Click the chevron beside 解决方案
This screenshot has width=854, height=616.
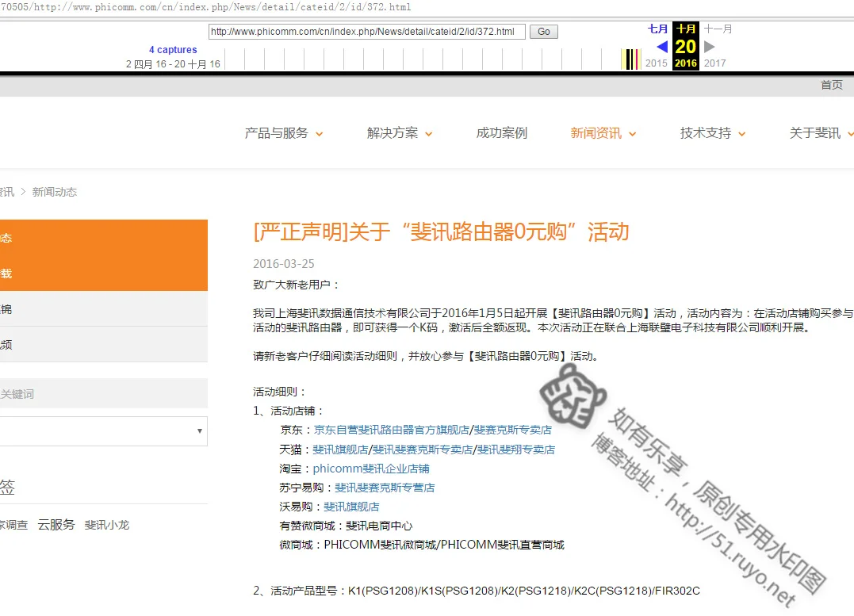(x=429, y=134)
